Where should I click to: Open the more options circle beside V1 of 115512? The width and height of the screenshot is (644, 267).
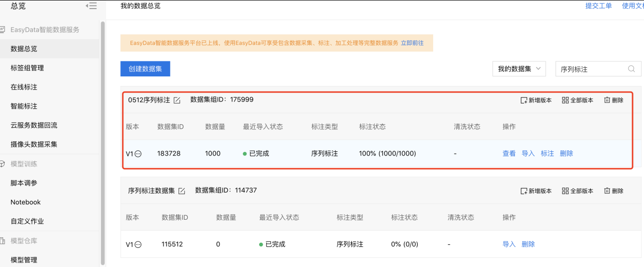138,244
